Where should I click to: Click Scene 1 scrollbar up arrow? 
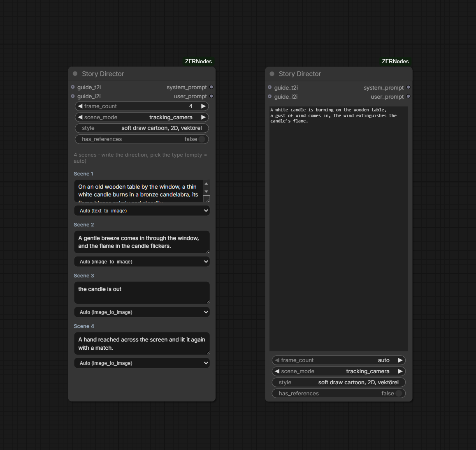206,184
